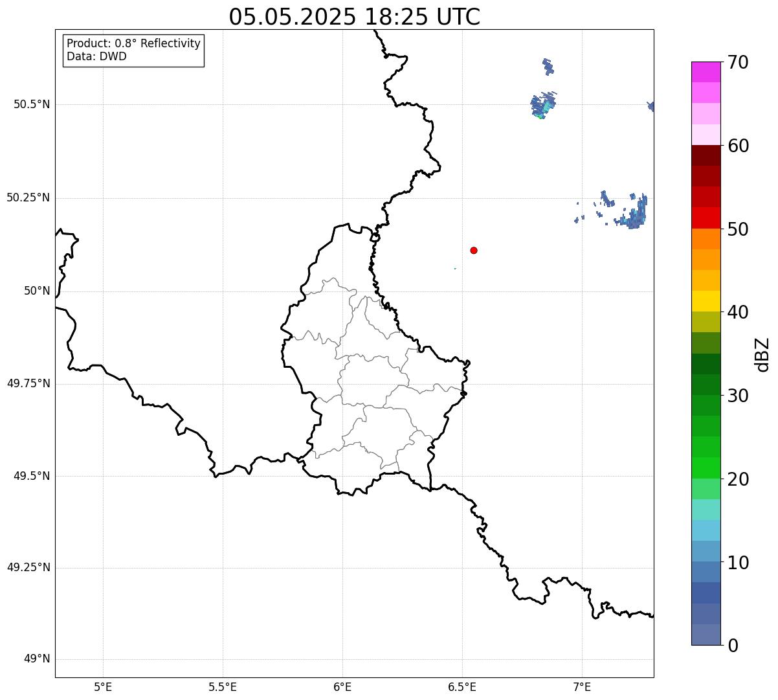
Task: Click the radar echo near 50.5°N 6.85°E
Action: [543, 106]
